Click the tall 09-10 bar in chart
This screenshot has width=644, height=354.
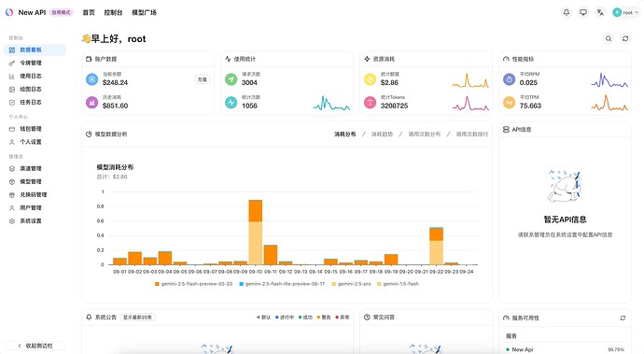point(256,233)
